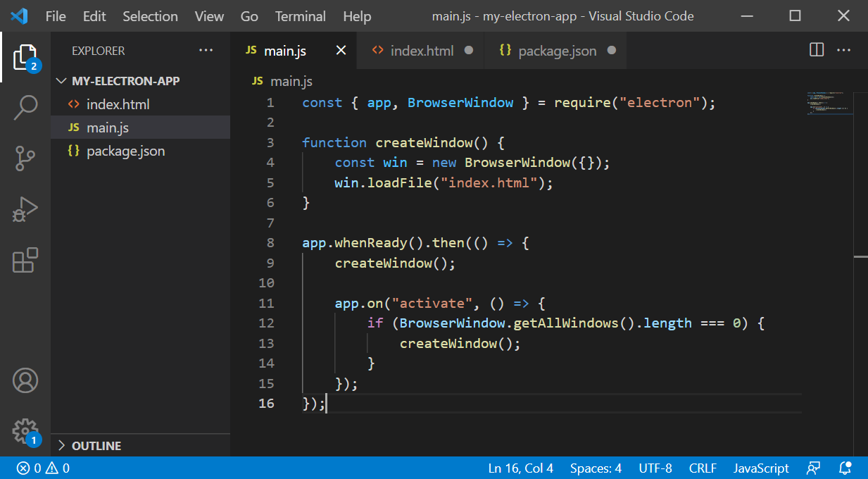Open the notifications bell icon

[x=845, y=468]
